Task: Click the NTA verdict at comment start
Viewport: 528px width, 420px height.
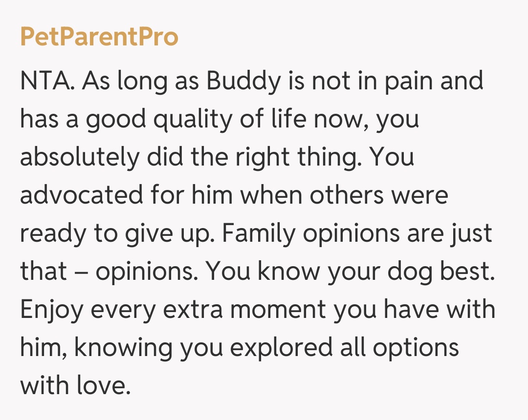Action: tap(47, 81)
